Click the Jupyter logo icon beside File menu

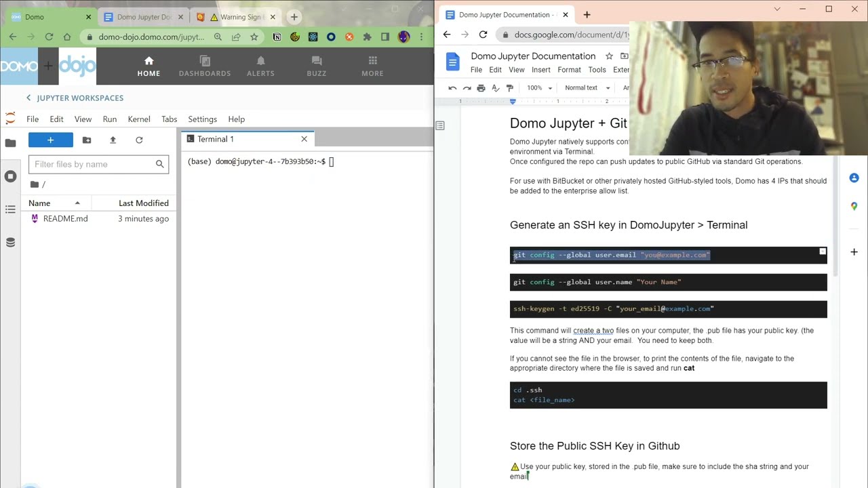[10, 119]
